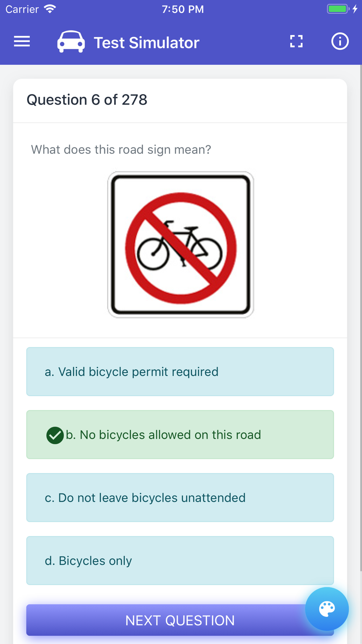Pick answer c. Do not leave bicycles unattended

(180, 498)
